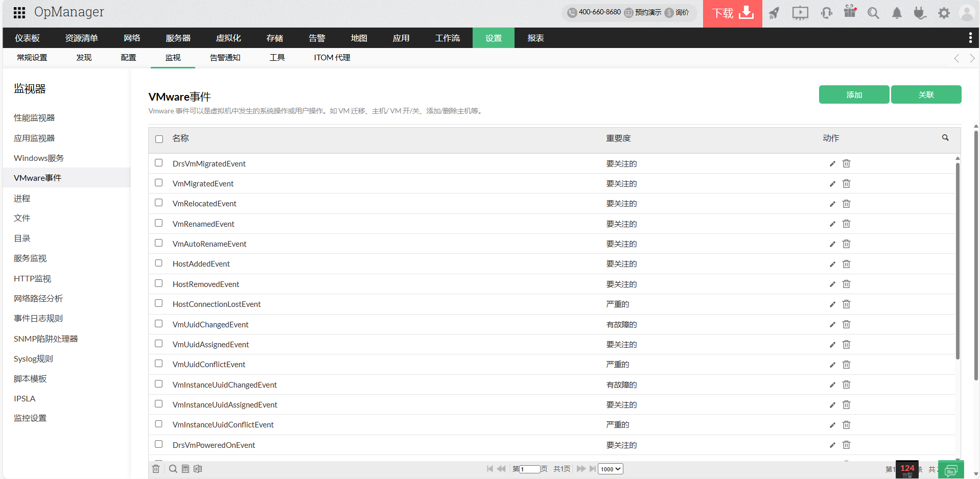
Task: Open the 告警 menu tab
Action: coord(317,38)
